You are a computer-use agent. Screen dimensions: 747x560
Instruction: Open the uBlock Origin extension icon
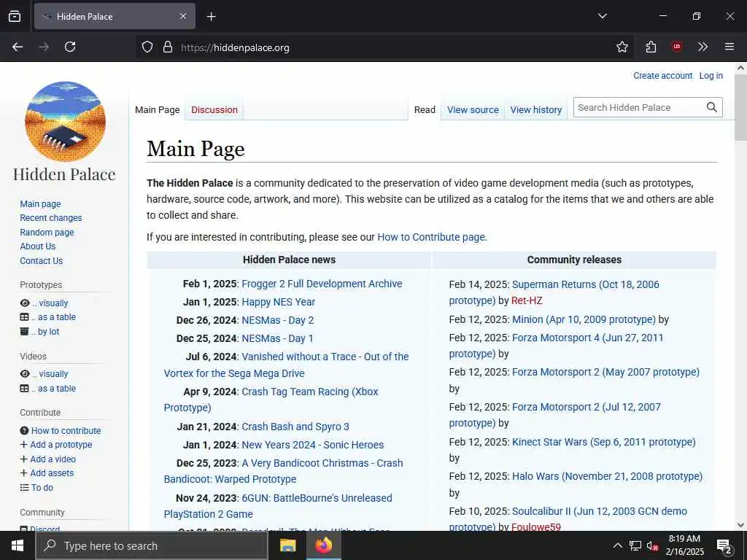[x=677, y=47]
